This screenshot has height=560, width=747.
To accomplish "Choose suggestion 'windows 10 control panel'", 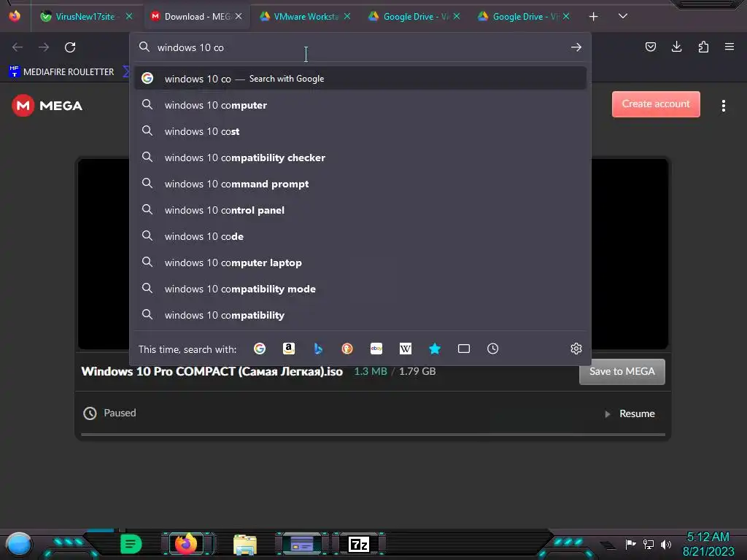I will coord(360,209).
